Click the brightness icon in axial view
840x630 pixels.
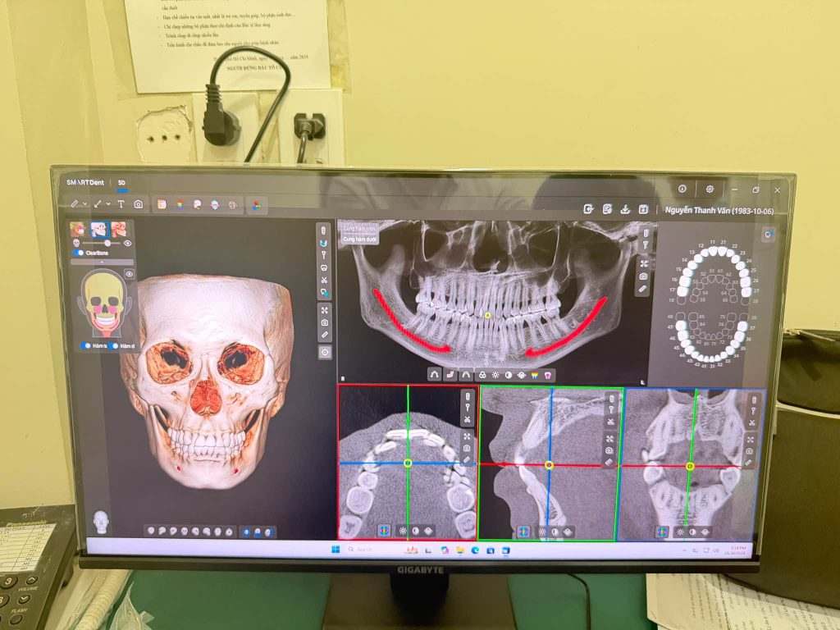403,531
